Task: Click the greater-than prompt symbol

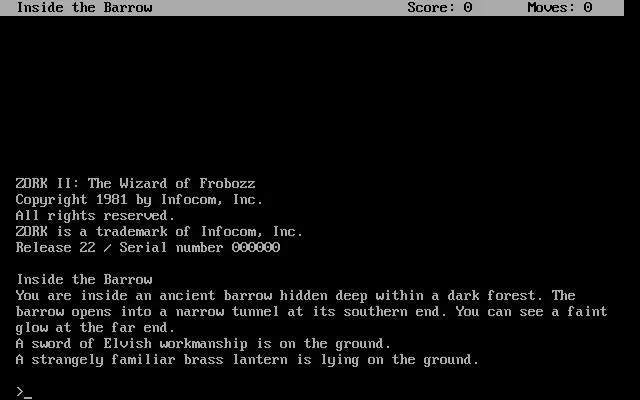Action: coord(20,392)
